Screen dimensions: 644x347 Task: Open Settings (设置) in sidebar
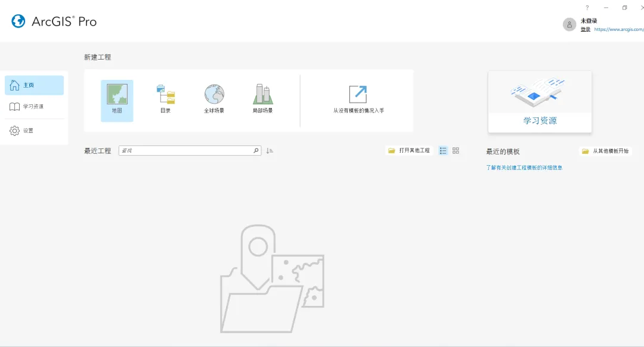(35, 131)
